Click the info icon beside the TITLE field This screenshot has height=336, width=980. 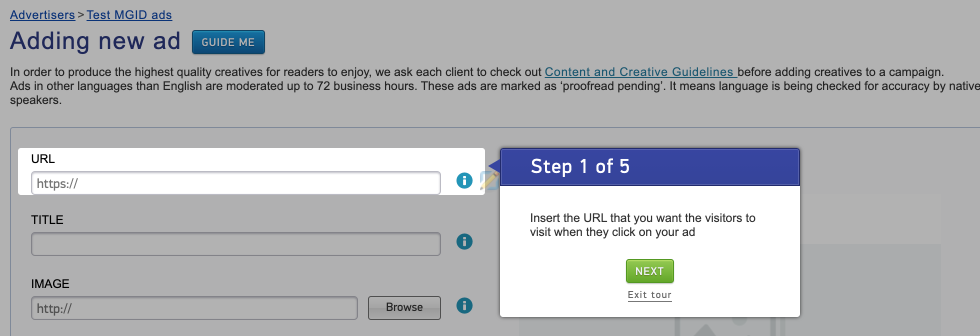tap(464, 242)
